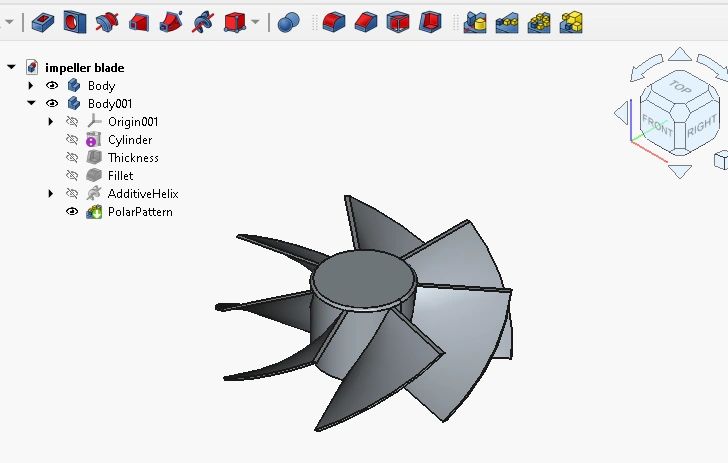
Task: Hide Body using its eye icon
Action: pos(52,85)
